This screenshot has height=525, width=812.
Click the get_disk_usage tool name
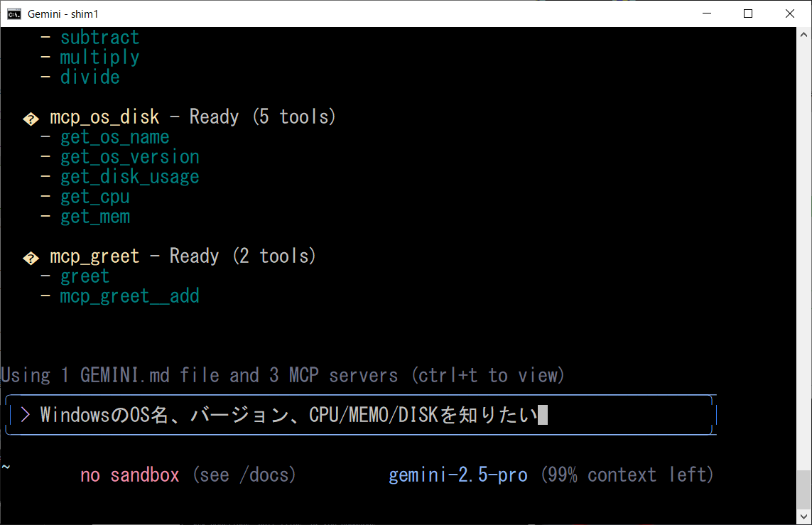[129, 177]
